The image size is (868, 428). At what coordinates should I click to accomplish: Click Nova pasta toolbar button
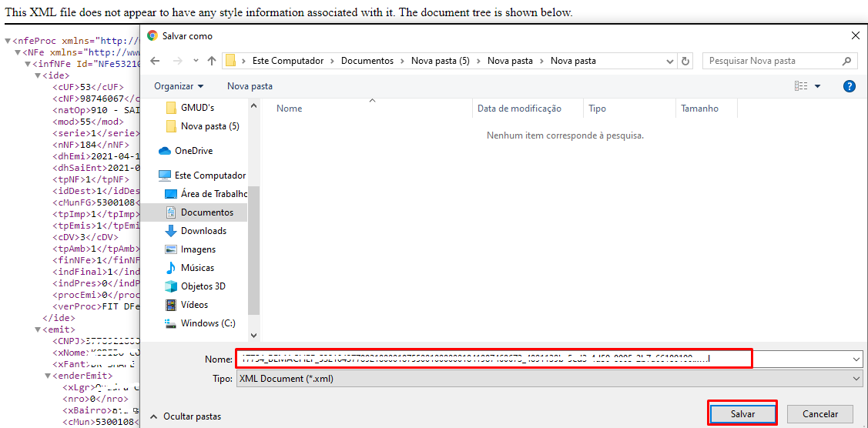(250, 86)
